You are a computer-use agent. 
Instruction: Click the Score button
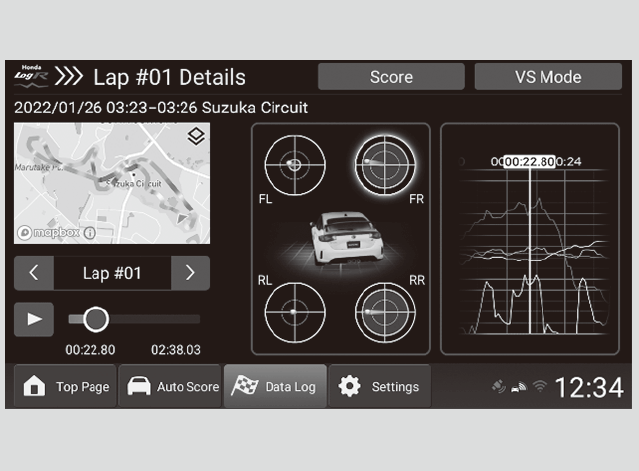coord(391,77)
